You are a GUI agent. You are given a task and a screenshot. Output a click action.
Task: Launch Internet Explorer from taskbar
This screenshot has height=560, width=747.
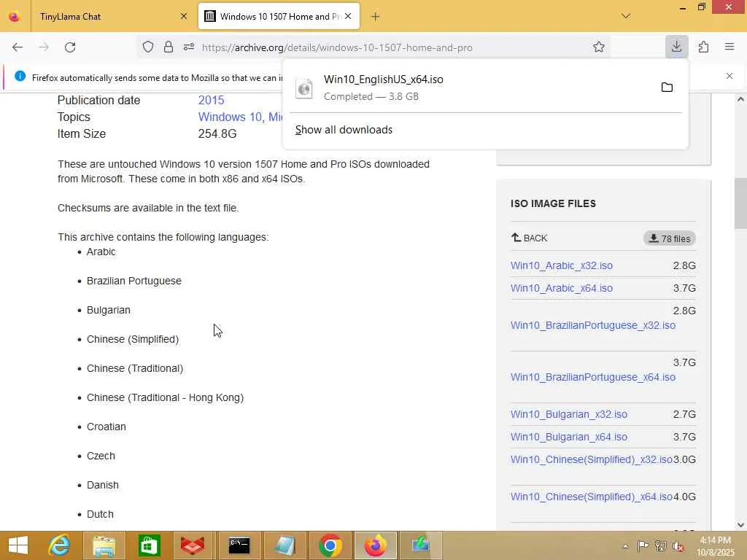[x=60, y=545]
